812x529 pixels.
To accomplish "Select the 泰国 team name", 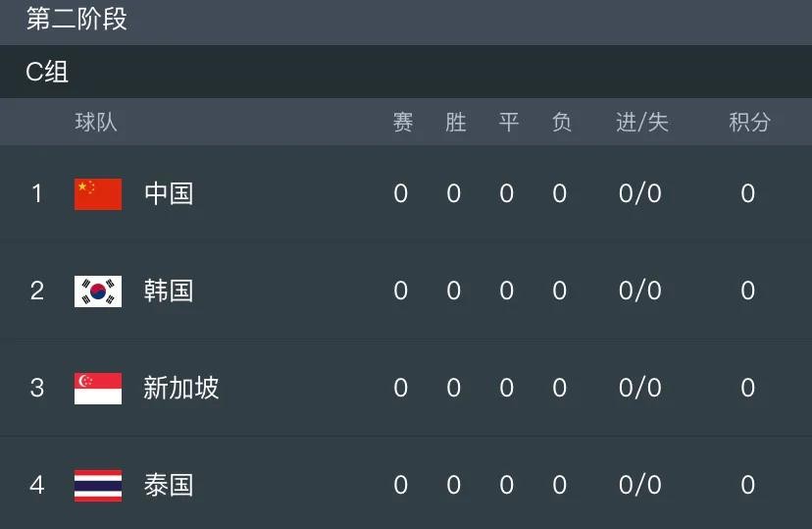I will click(169, 485).
